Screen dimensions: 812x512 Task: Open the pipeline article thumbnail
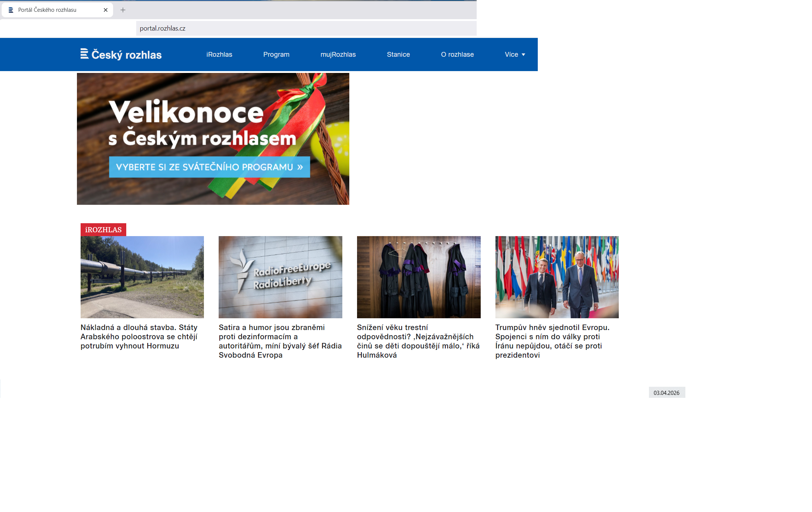142,277
